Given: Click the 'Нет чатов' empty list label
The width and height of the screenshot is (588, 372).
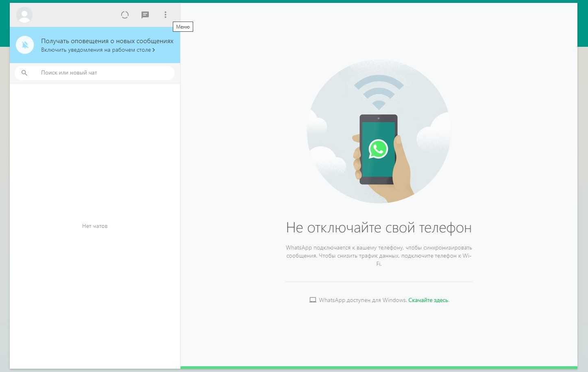Looking at the screenshot, I should coord(95,226).
